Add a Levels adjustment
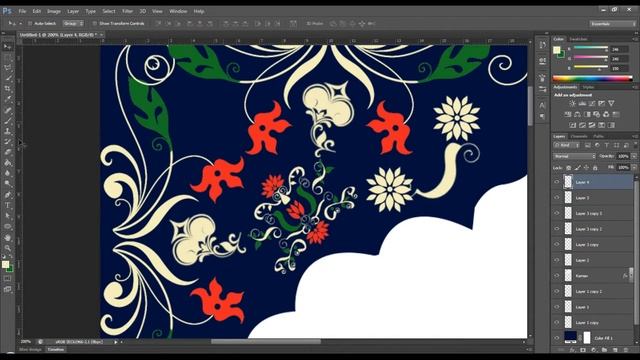Screen dimensions: 640x360 582,104
